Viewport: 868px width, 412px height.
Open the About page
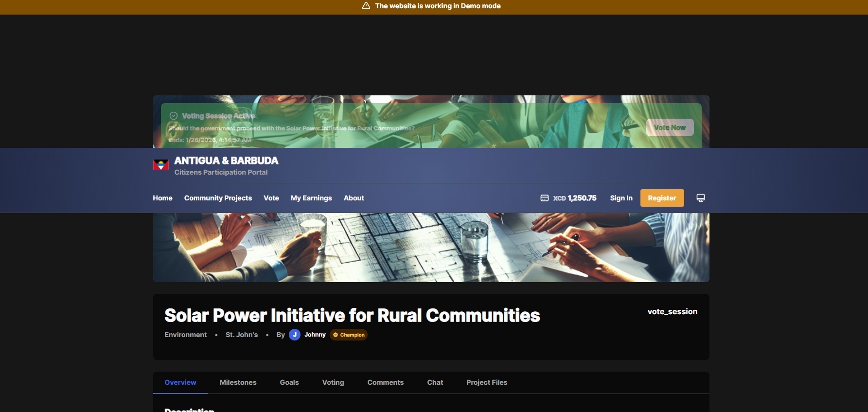tap(354, 198)
